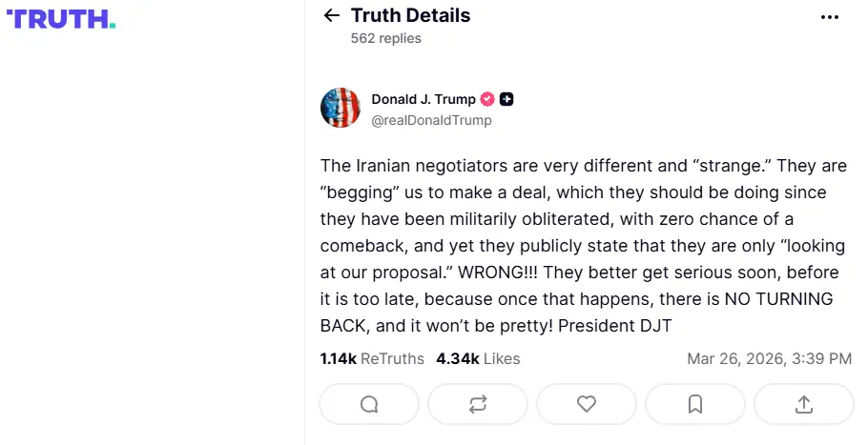
Task: Open the @realDonaldTrump handle link
Action: click(x=431, y=121)
